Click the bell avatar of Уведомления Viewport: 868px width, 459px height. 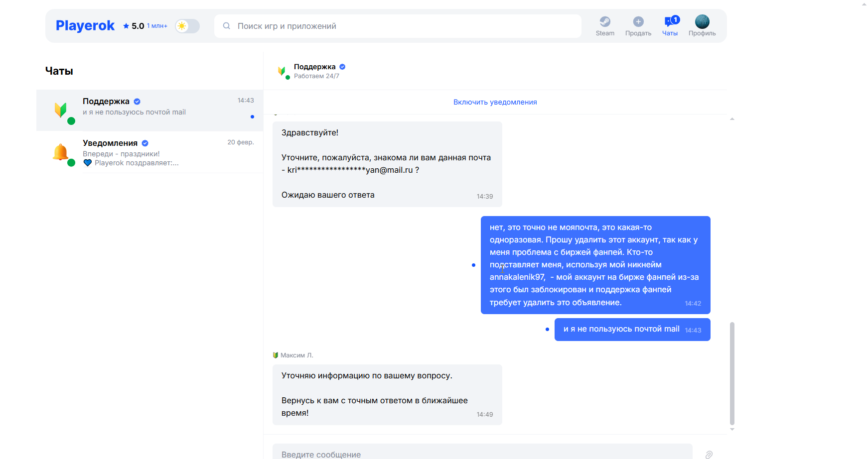point(61,152)
